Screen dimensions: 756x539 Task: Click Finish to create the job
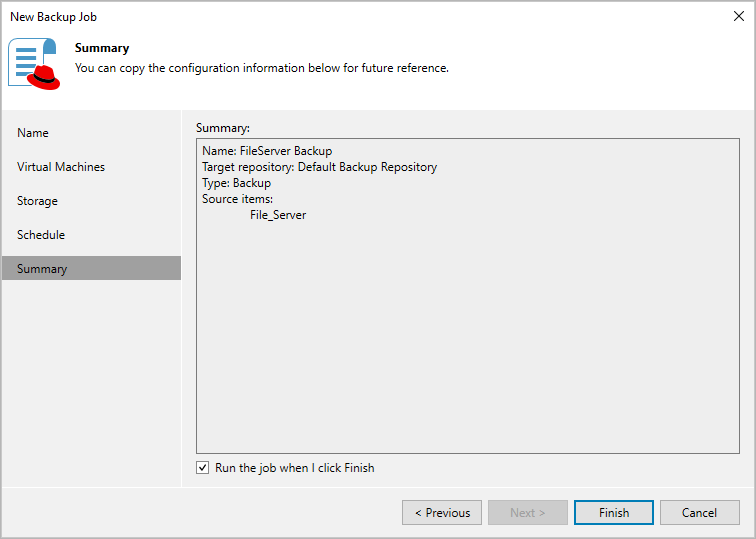(x=614, y=512)
